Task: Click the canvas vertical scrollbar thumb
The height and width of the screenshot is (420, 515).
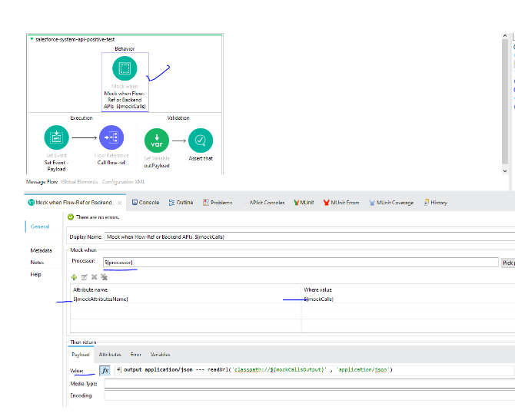Action: [x=505, y=101]
